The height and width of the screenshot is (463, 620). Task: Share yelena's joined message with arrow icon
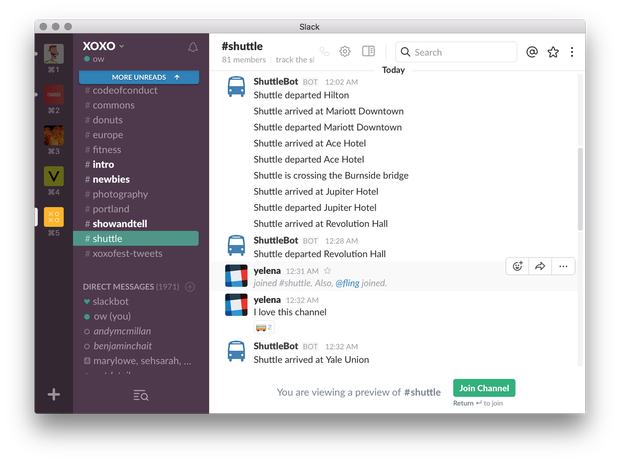click(540, 266)
